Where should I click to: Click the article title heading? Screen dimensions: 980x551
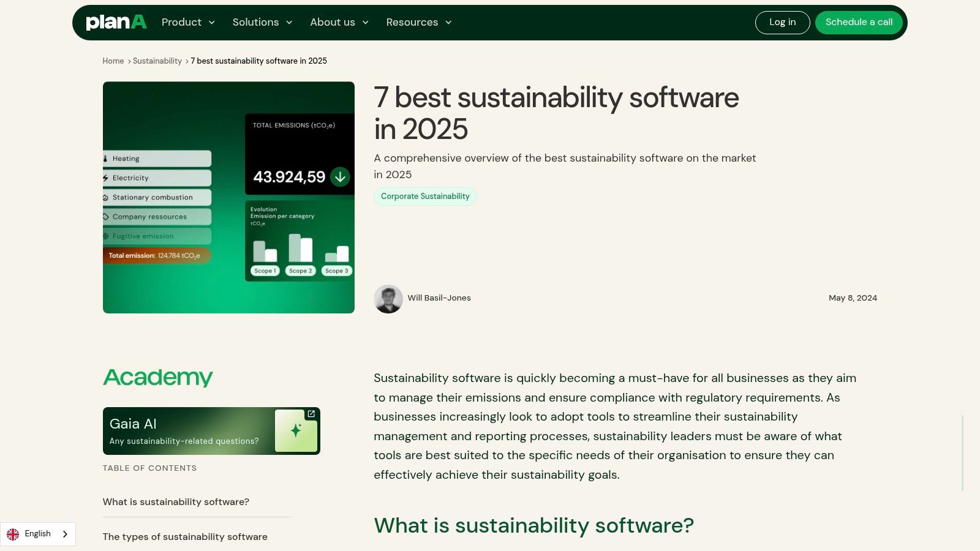[x=556, y=113]
